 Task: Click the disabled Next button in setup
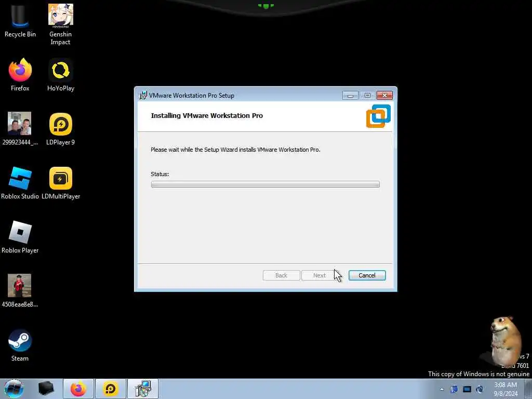320,275
